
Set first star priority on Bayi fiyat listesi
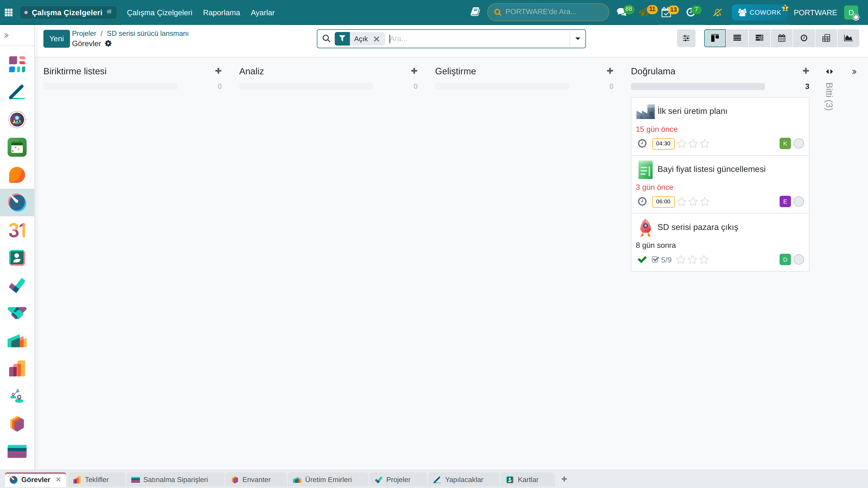pos(682,201)
